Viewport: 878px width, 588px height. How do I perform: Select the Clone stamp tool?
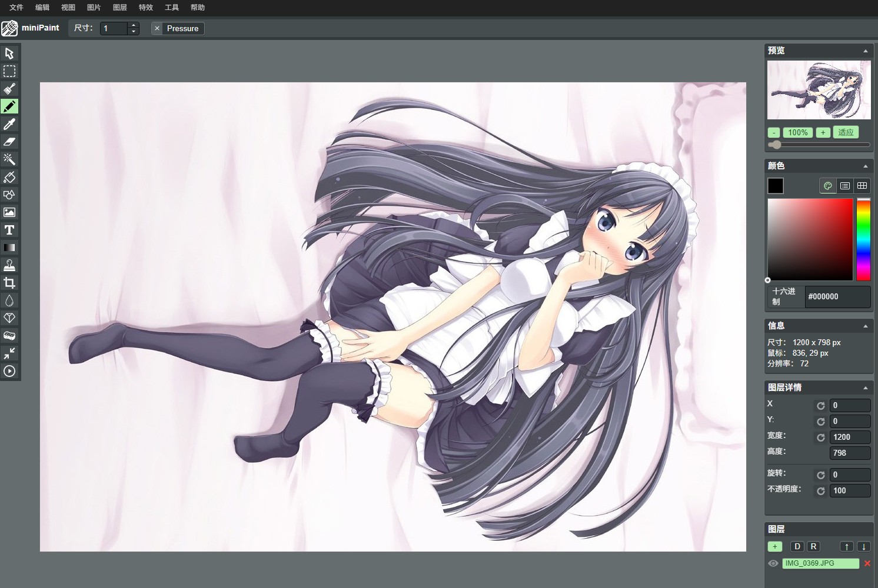point(9,265)
